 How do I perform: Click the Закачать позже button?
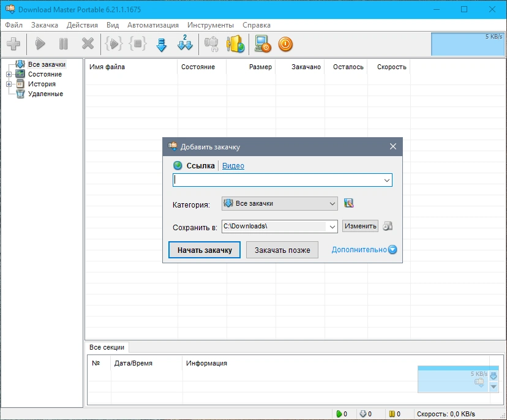point(282,250)
